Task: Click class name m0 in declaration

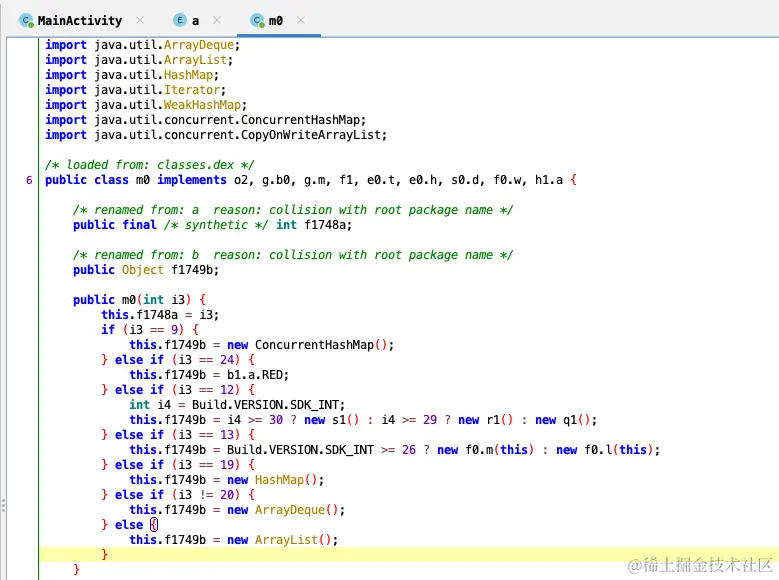Action: point(143,180)
